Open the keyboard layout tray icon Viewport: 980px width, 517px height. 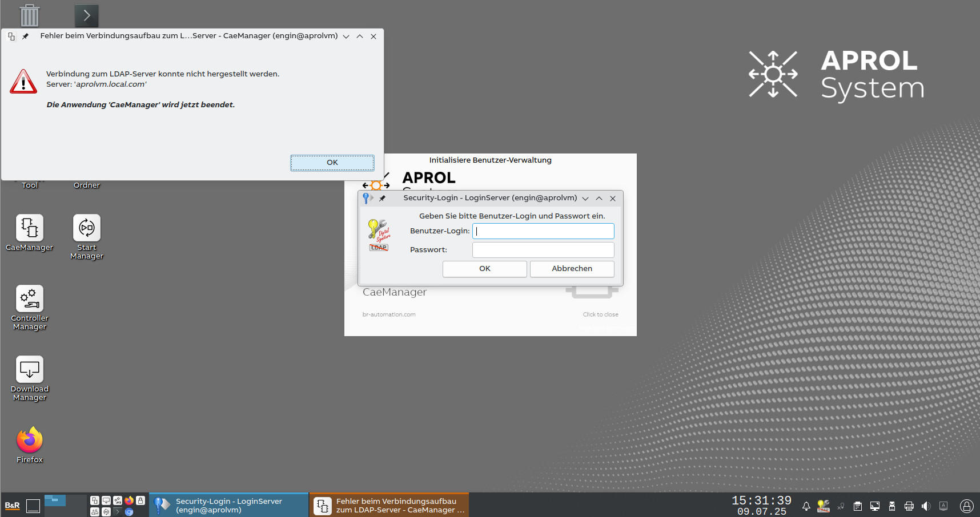pyautogui.click(x=943, y=506)
